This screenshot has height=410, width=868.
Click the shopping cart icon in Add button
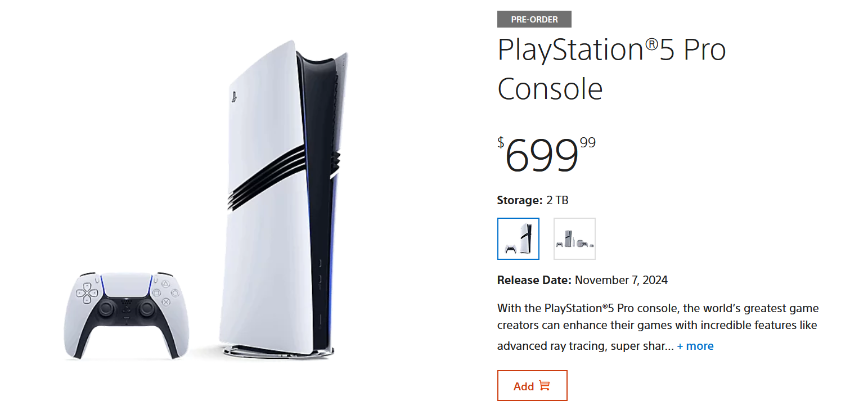click(544, 386)
